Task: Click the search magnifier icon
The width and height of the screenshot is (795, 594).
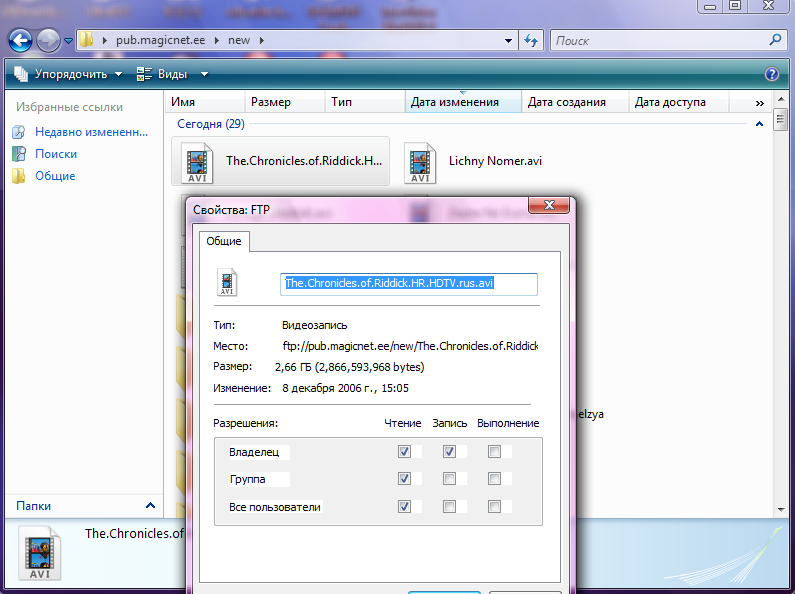Action: pyautogui.click(x=775, y=41)
